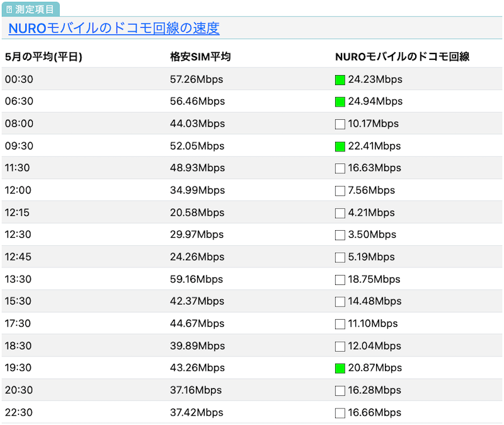Screen dimensions: 504x425
Task: Toggle the box beside 7.56Mbps
Action: tap(340, 191)
